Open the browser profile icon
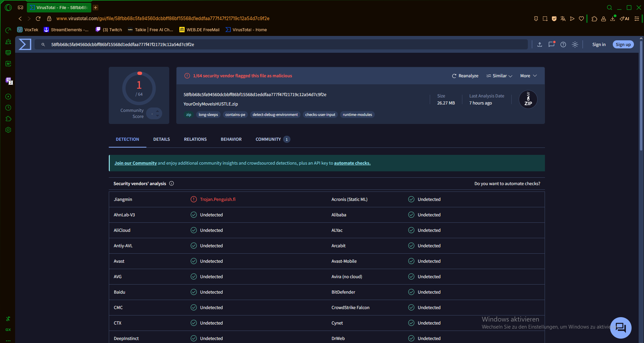This screenshot has height=343, width=644. pyautogui.click(x=603, y=18)
